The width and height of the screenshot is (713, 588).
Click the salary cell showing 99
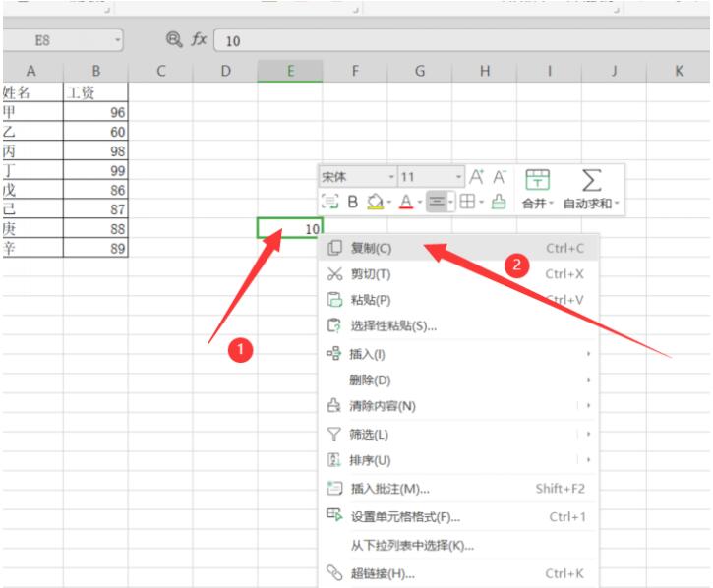click(x=96, y=170)
